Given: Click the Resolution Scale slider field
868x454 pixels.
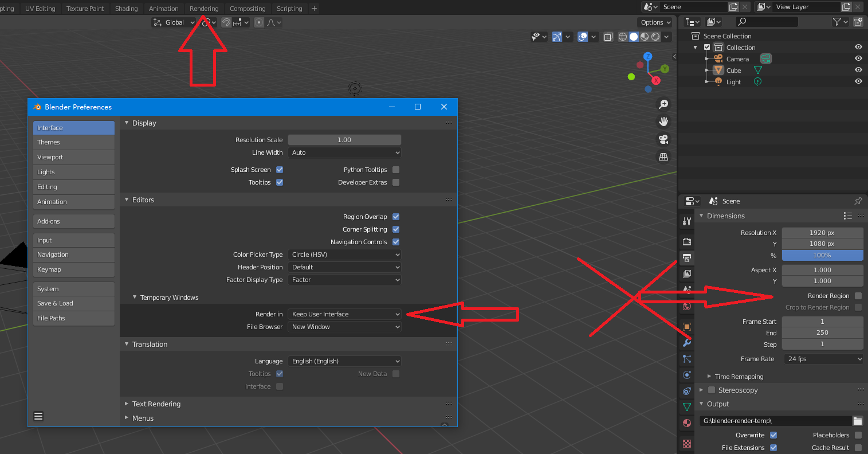Looking at the screenshot, I should click(344, 140).
